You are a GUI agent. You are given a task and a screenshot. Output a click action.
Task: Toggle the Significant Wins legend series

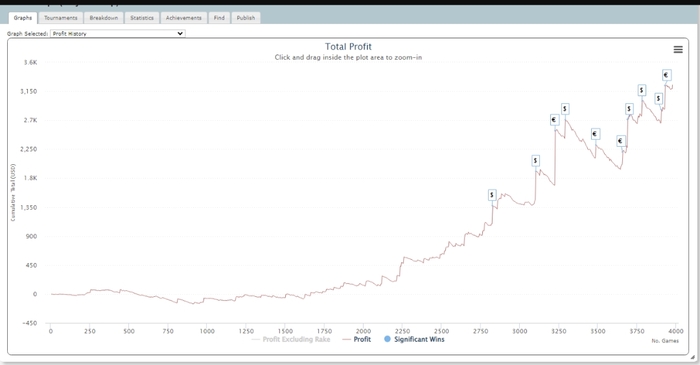pyautogui.click(x=414, y=340)
